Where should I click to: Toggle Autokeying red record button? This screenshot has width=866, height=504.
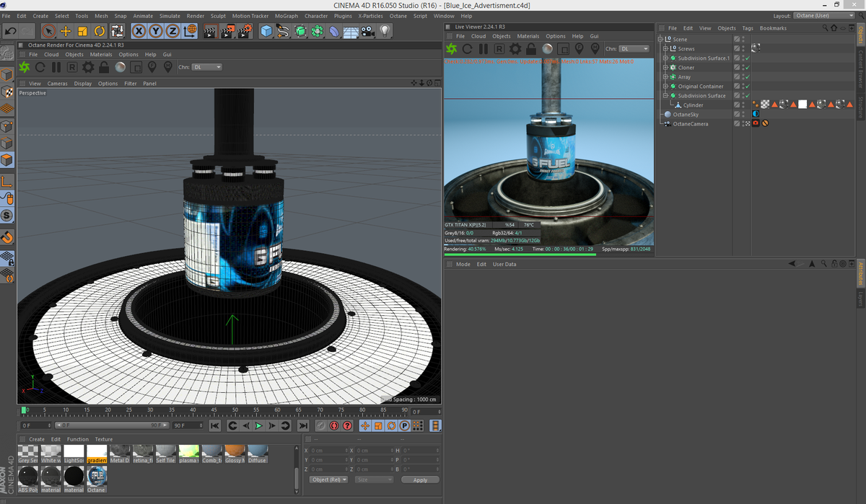click(x=335, y=425)
